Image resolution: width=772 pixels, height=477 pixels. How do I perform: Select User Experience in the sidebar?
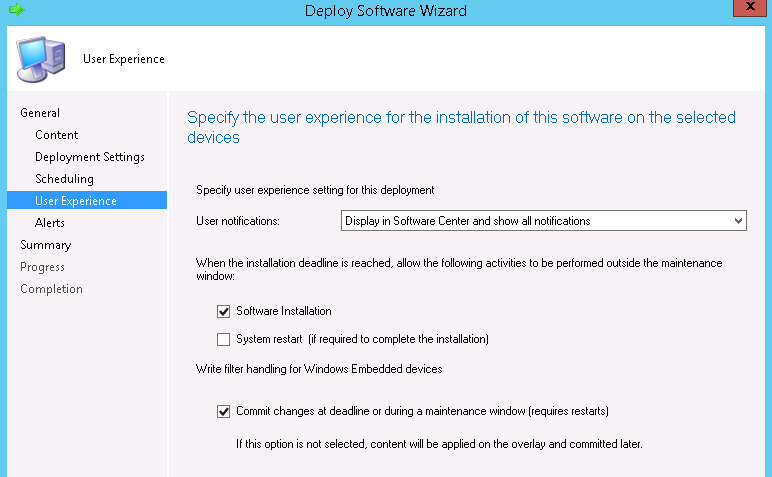click(x=75, y=201)
